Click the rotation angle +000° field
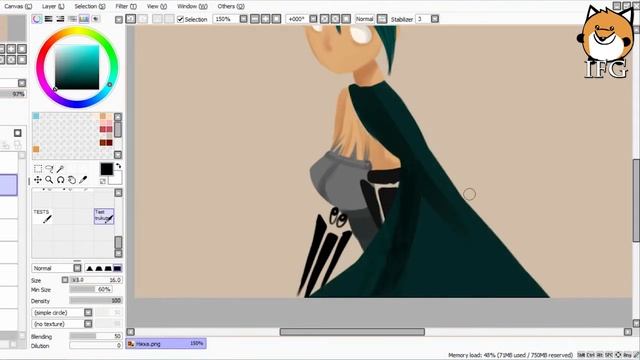 tap(297, 19)
